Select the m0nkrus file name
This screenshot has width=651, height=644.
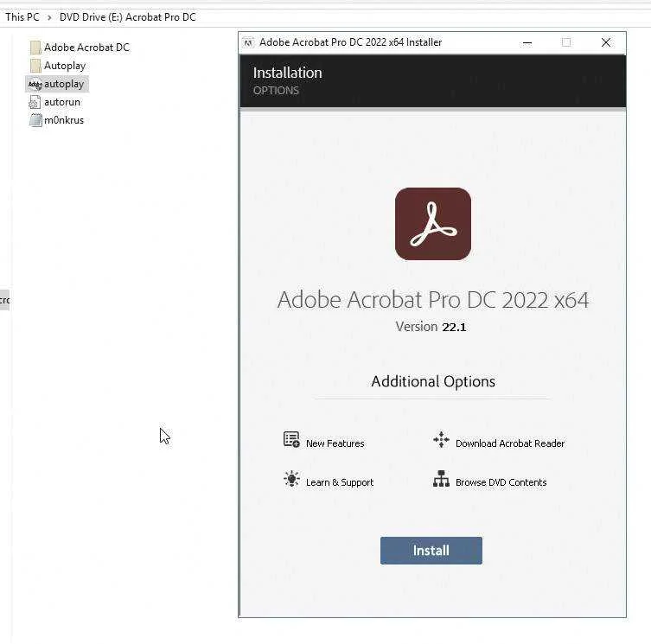64,120
